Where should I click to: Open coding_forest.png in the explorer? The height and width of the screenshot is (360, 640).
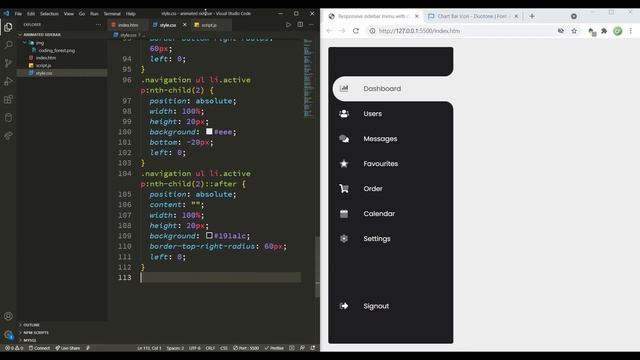tap(56, 51)
